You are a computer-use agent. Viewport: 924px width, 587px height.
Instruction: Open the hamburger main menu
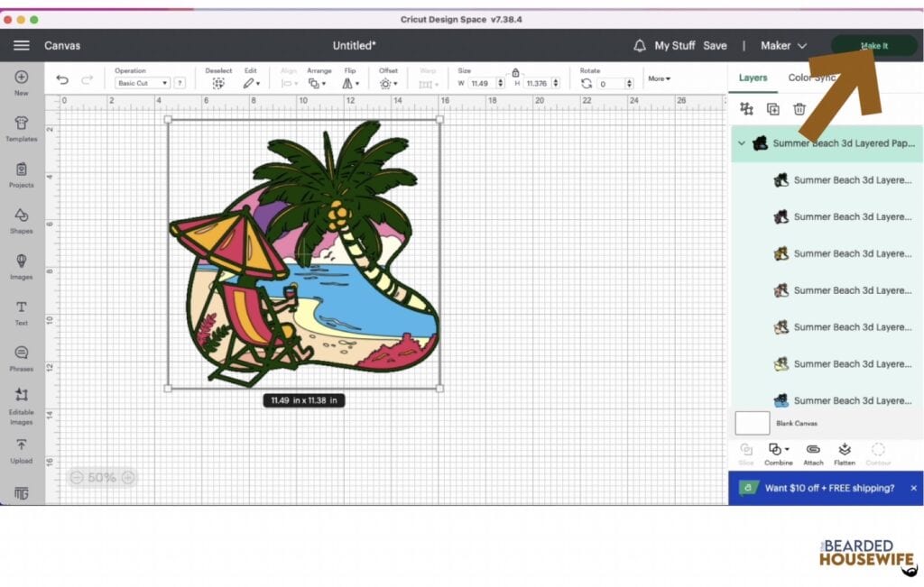click(x=22, y=45)
